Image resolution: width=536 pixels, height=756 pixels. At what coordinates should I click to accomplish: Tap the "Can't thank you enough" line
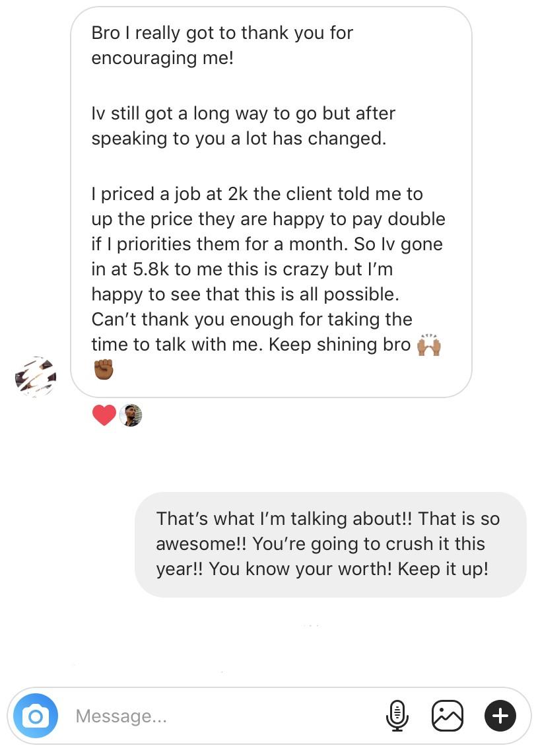pos(251,320)
